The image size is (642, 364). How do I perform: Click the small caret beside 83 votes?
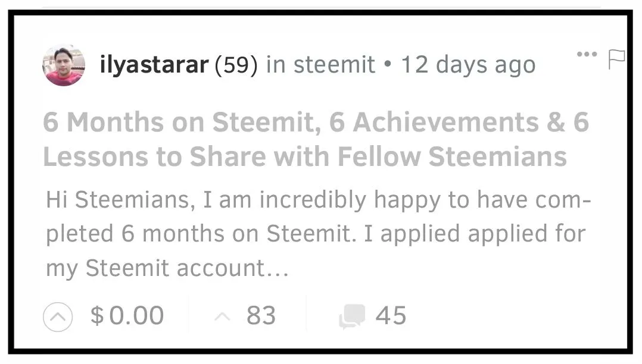tap(222, 317)
